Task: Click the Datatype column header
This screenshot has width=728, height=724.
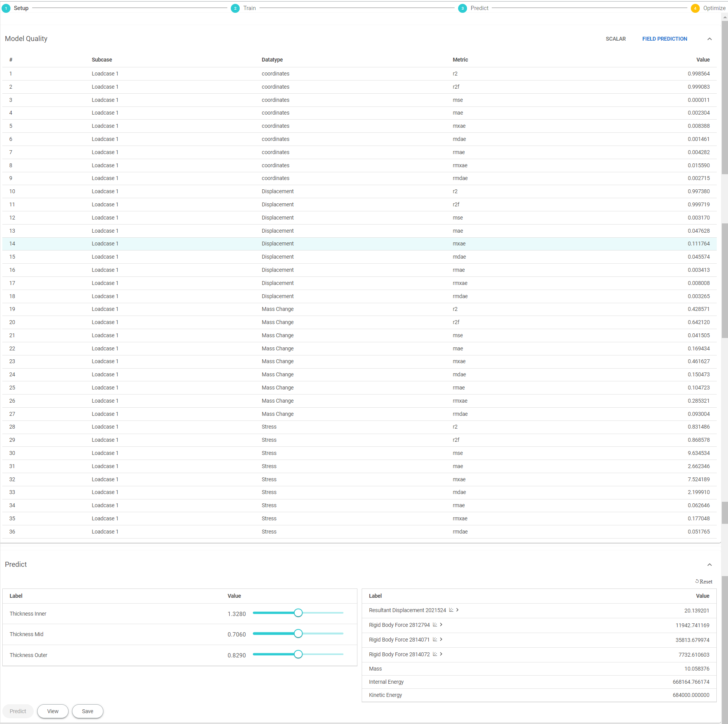Action: click(x=272, y=60)
